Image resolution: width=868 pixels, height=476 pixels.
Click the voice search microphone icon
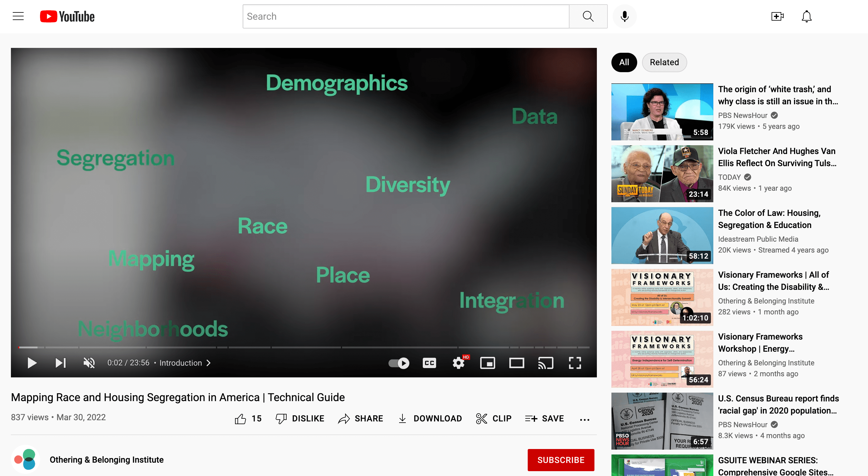pos(624,16)
